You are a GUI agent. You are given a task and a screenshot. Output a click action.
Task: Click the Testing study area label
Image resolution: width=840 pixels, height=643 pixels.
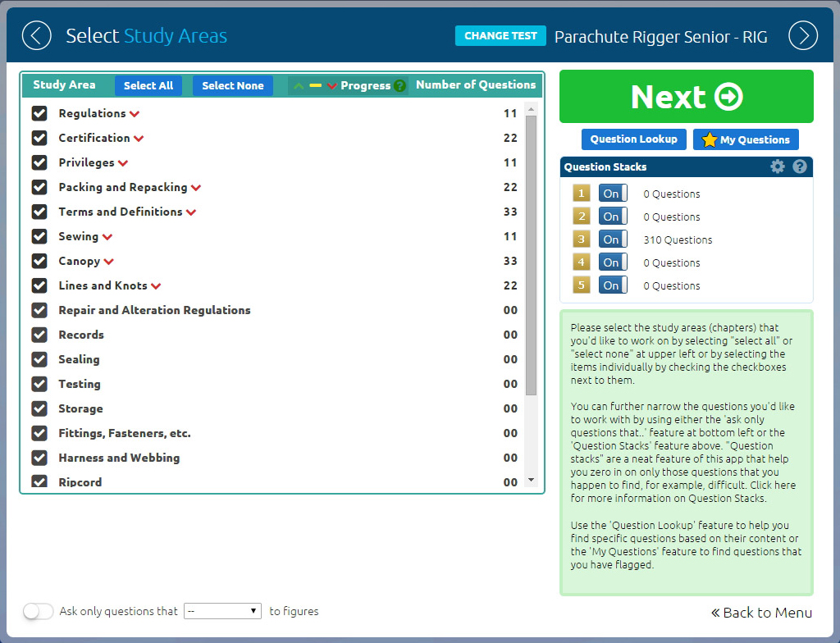80,384
